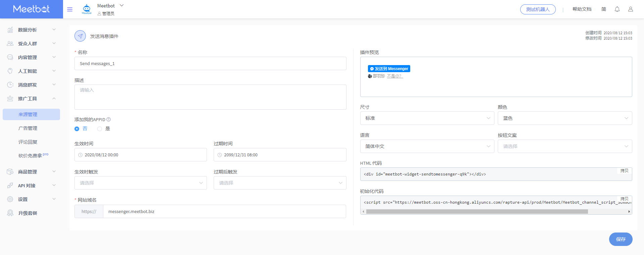Expand the 设置 menu chevron

(54, 199)
